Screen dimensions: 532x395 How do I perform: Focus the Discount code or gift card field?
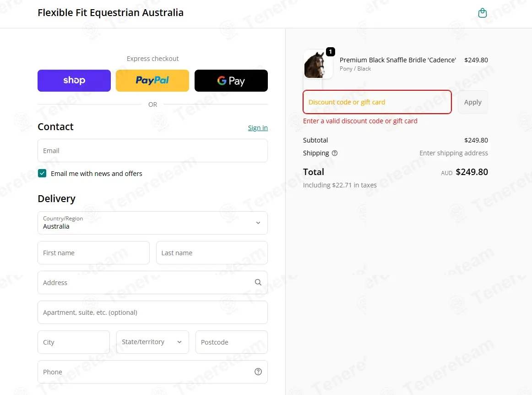click(x=377, y=102)
